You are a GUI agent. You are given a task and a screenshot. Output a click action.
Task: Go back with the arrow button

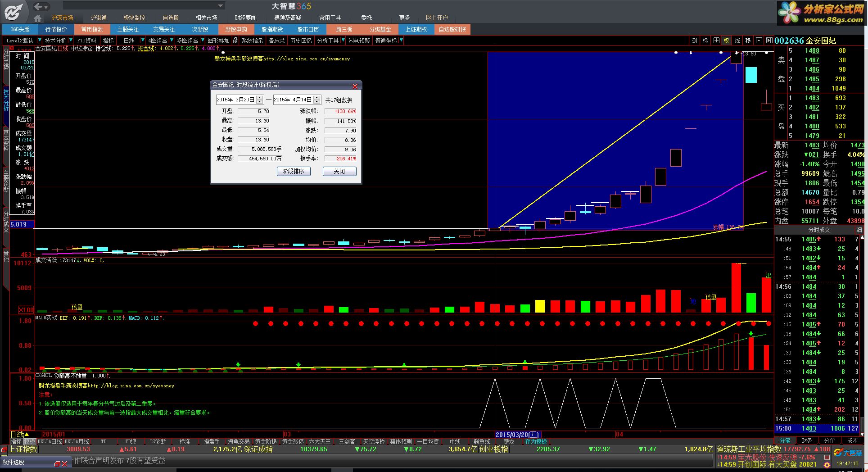pos(39,6)
